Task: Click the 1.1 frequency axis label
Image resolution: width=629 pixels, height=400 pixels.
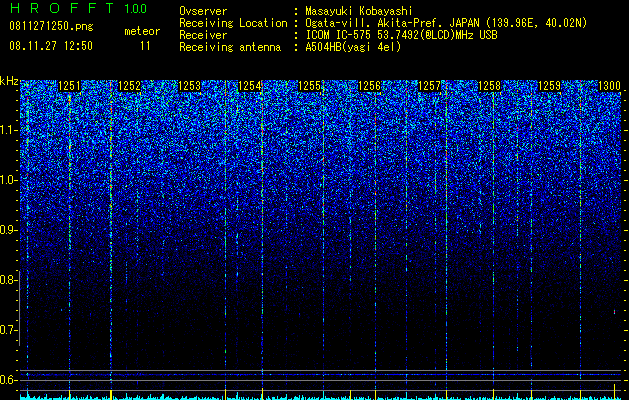Action: click(x=9, y=130)
